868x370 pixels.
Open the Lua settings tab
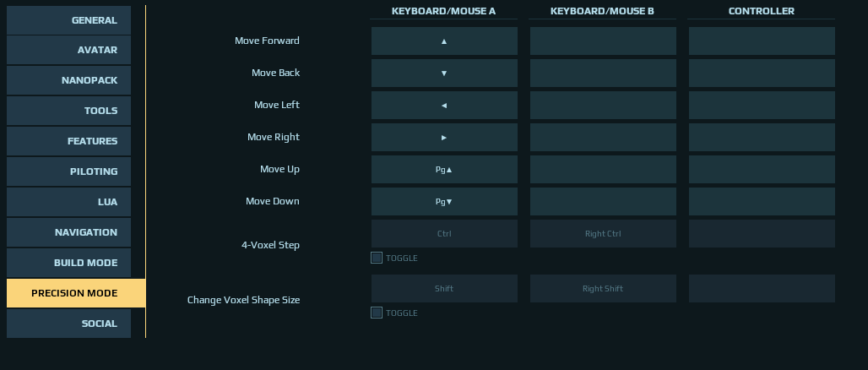pos(68,202)
